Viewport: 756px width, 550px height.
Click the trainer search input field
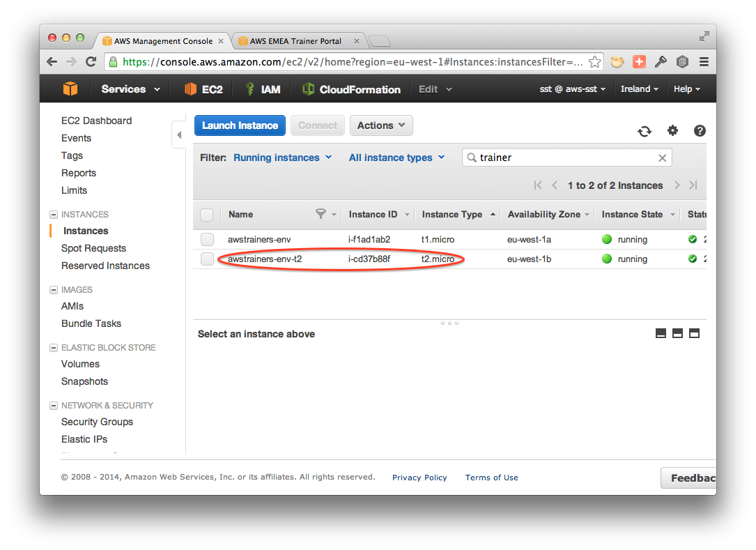[x=567, y=158]
